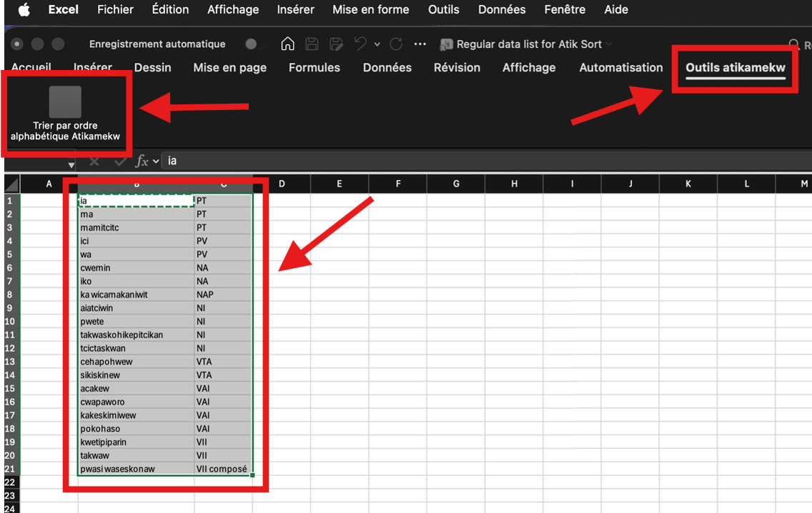
Task: Expand the undo history dropdown arrow
Action: pos(377,44)
